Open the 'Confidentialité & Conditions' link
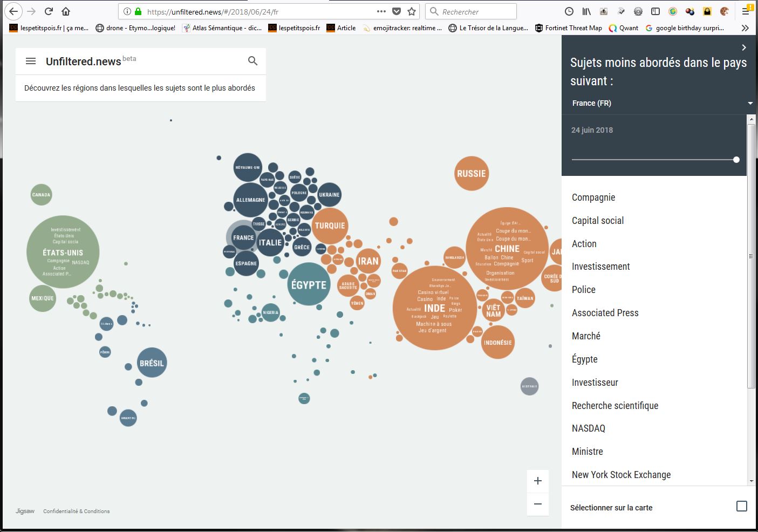Image resolution: width=758 pixels, height=532 pixels. point(77,511)
